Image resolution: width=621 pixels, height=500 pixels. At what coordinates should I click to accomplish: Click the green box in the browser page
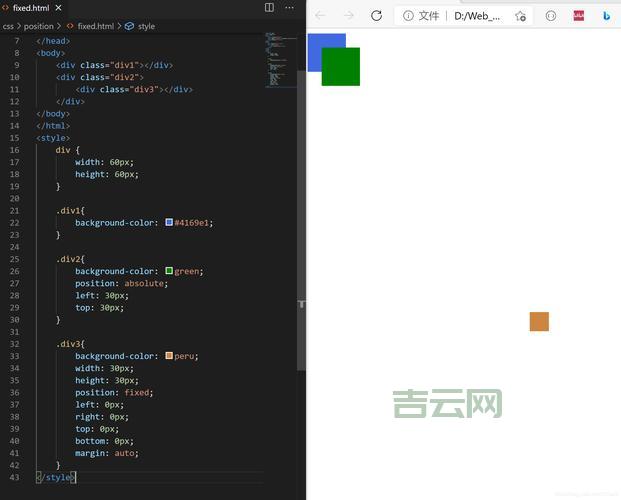coord(341,67)
